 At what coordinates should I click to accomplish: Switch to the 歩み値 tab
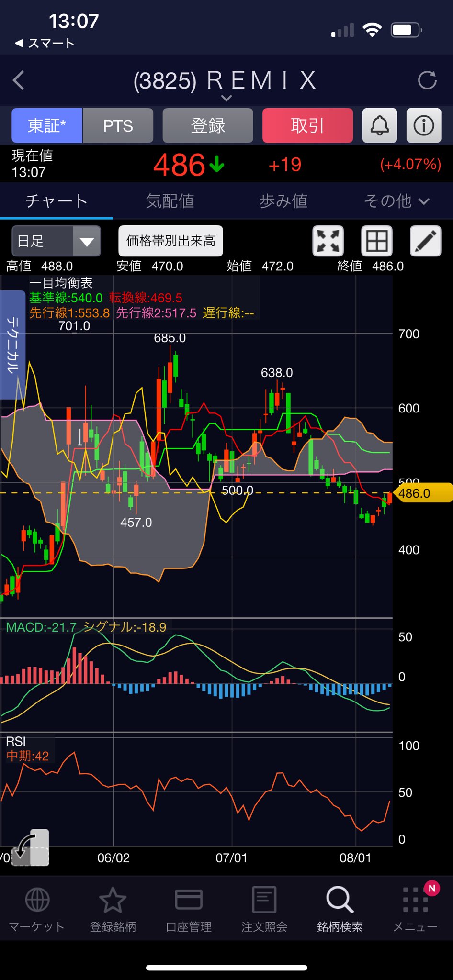[283, 201]
